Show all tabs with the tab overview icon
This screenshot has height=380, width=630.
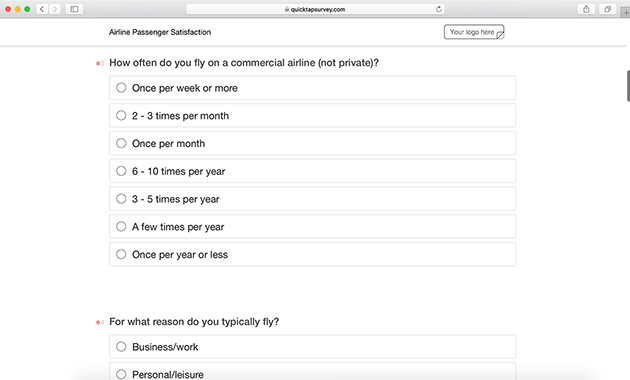608,9
